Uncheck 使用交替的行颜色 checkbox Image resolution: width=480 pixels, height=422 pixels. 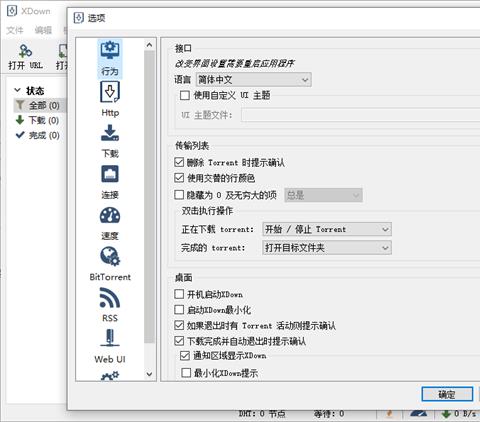point(179,178)
